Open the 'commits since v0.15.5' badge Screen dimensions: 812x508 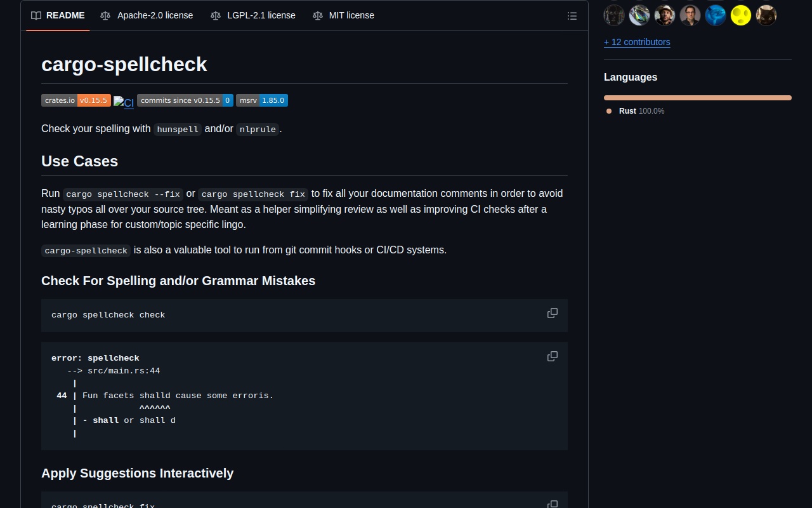pos(185,100)
